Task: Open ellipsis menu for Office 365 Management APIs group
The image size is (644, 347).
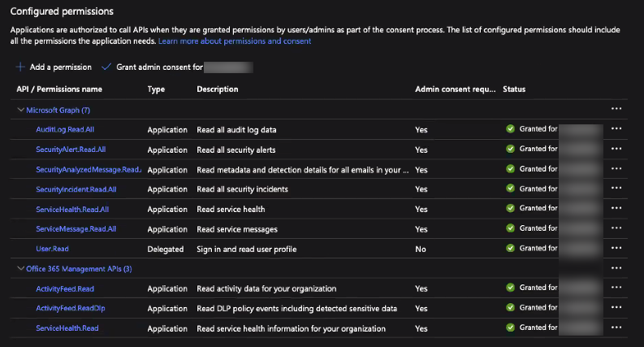Action: (616, 268)
